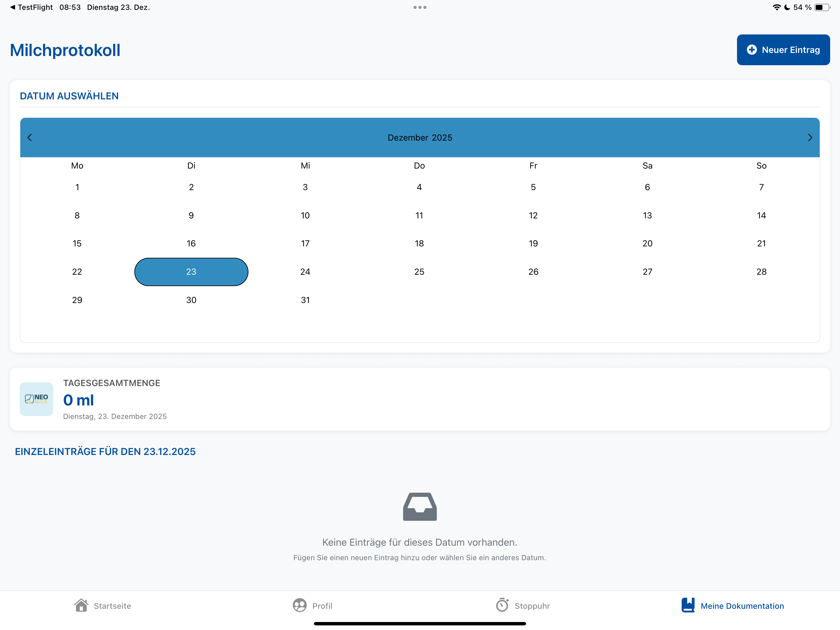Select December 12 in calendar

coord(533,215)
